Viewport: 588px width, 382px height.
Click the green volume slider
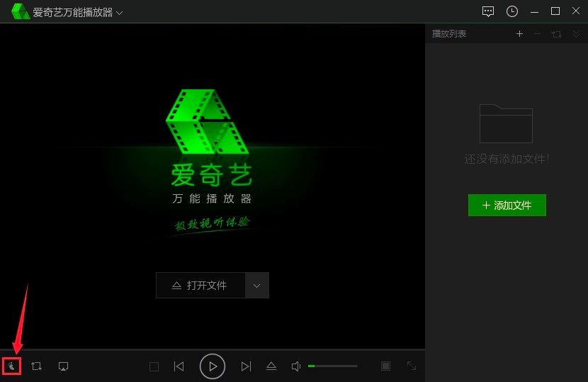(333, 366)
